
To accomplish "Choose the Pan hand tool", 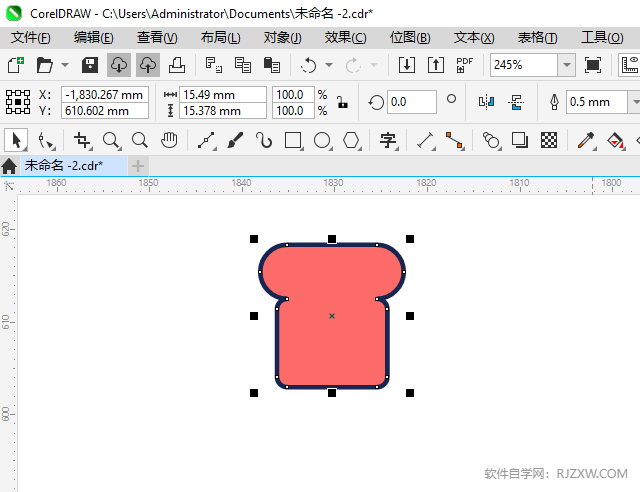I will point(169,140).
